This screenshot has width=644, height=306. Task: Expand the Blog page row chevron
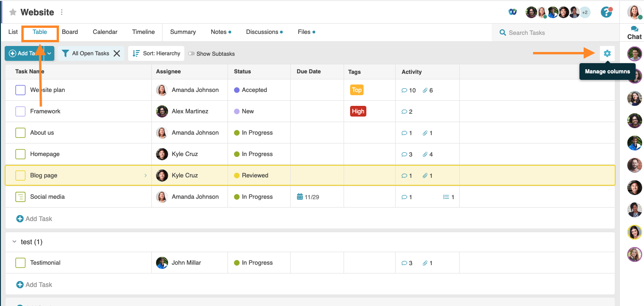(x=146, y=175)
